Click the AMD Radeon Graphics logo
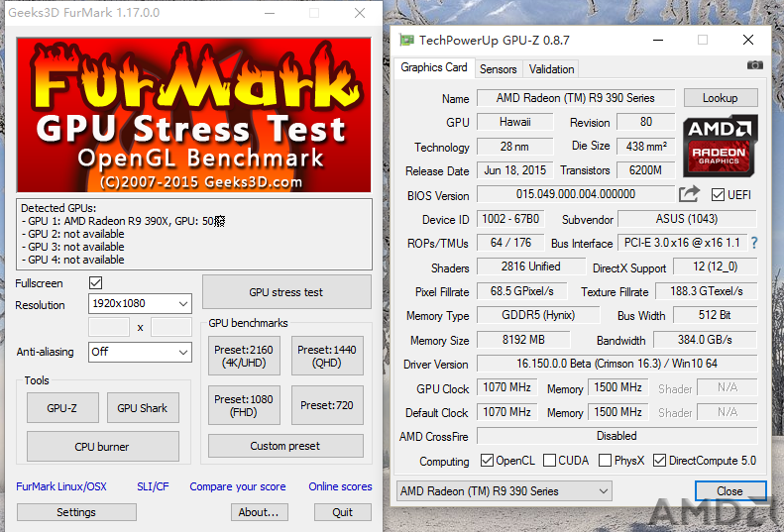The image size is (784, 532). pos(720,146)
